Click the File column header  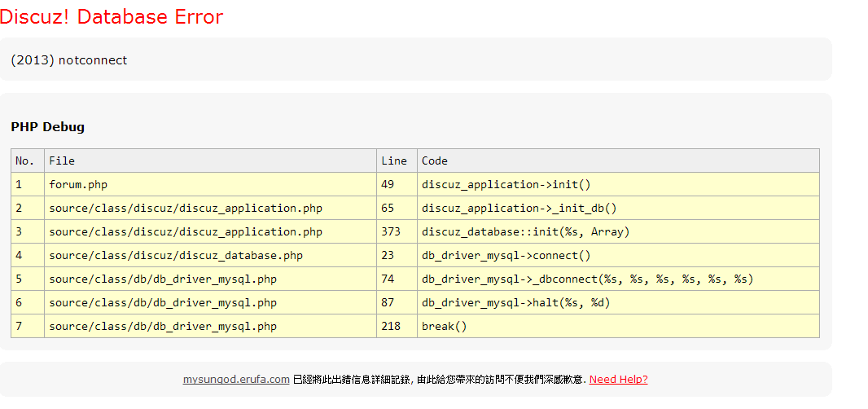(210, 161)
